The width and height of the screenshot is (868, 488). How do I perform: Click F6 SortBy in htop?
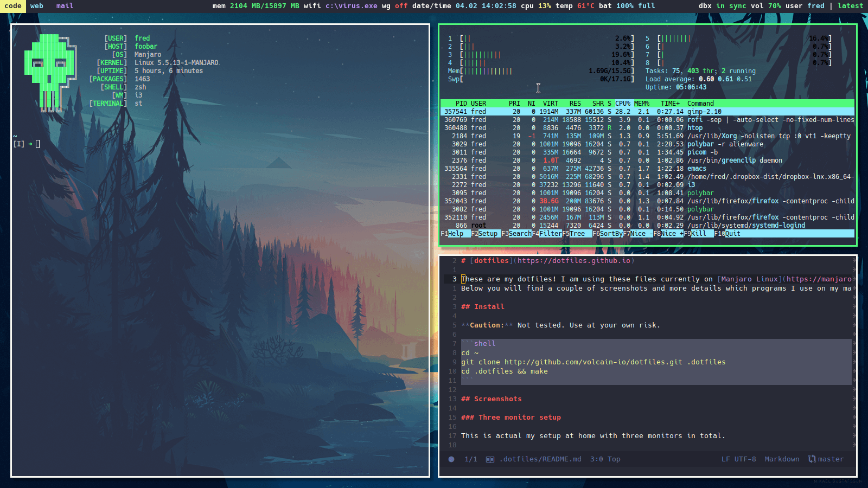(x=608, y=234)
